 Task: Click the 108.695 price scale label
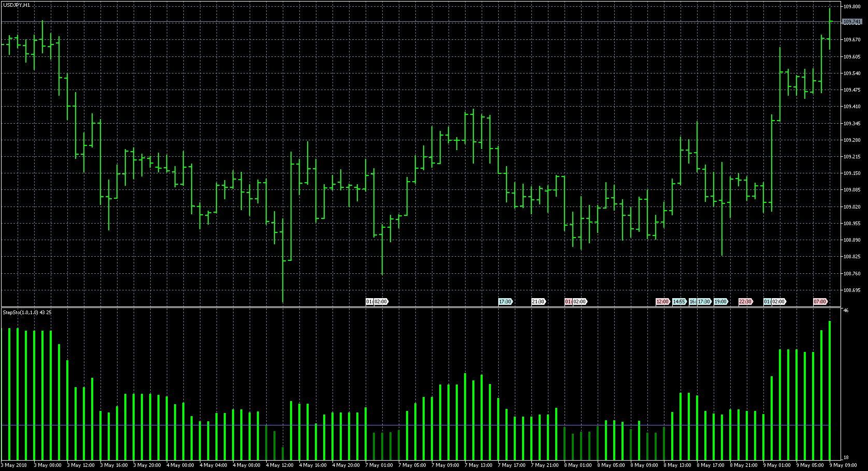point(852,290)
